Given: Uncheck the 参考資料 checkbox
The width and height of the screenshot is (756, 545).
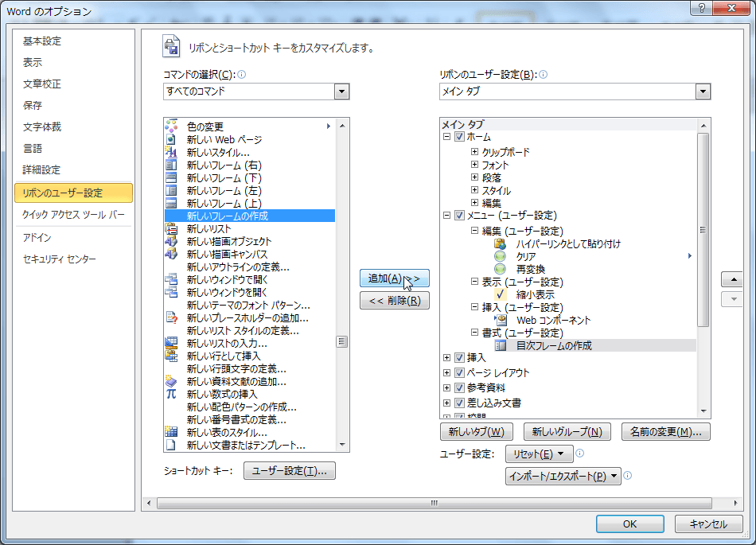Looking at the screenshot, I should 459,387.
